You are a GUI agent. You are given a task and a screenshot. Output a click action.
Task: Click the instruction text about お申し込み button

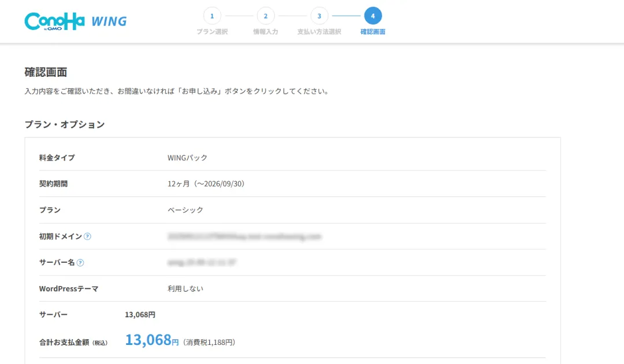click(177, 91)
